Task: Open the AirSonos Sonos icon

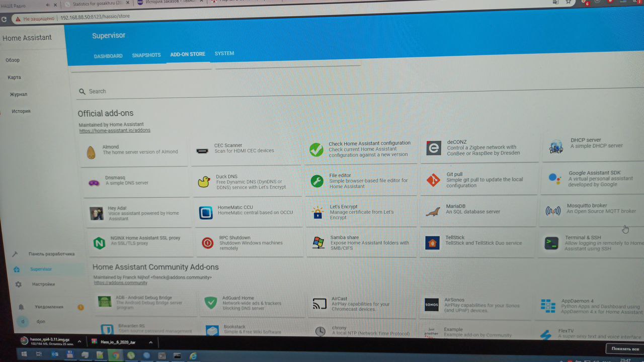Action: click(432, 305)
